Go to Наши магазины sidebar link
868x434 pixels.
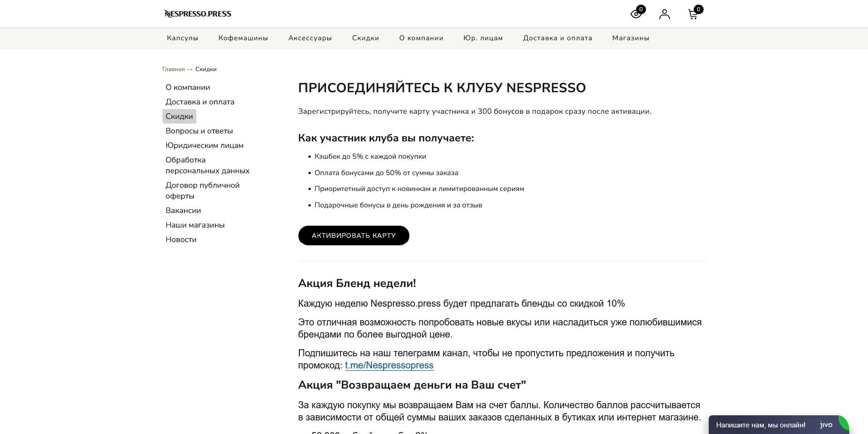[195, 225]
